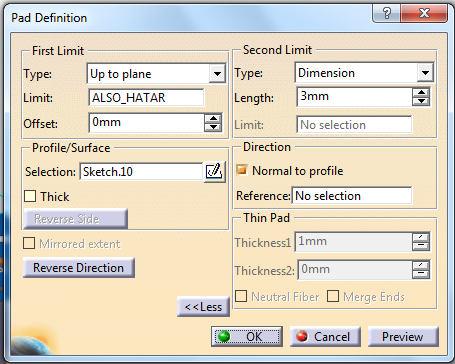This screenshot has width=455, height=364.
Task: Increase Second Limit Length with up arrow
Action: click(421, 93)
